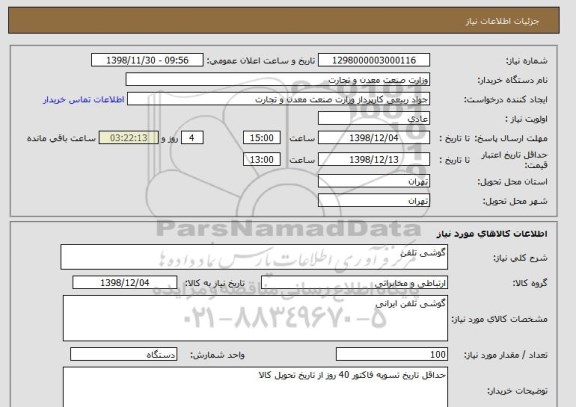Select the priority field showing عادی
Screen dimensions: 576x407
[x=374, y=119]
